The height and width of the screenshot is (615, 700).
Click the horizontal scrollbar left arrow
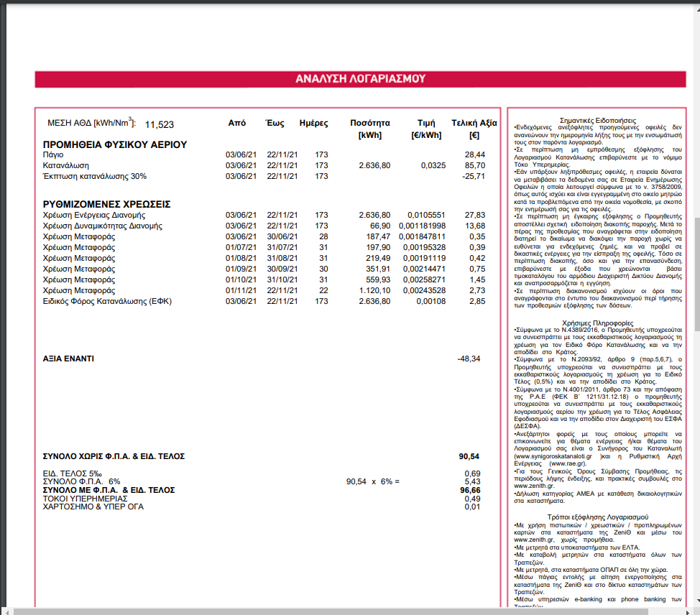(x=6, y=611)
